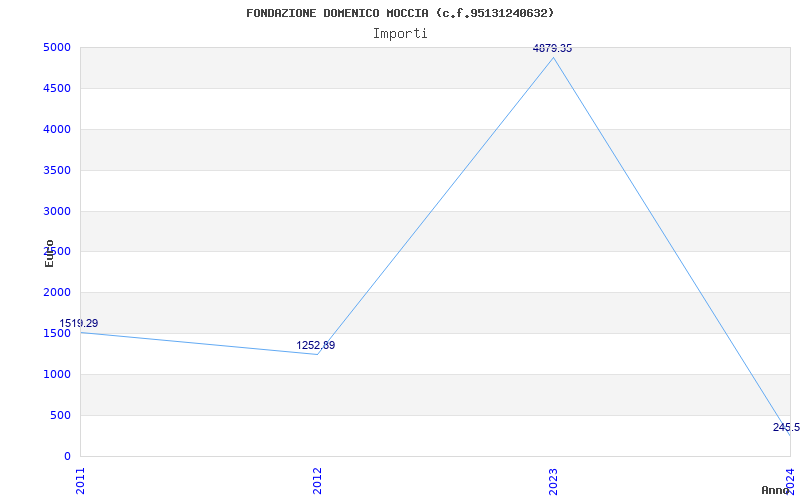The image size is (800, 500).
Task: Select the 245.5 data label
Action: coord(786,428)
